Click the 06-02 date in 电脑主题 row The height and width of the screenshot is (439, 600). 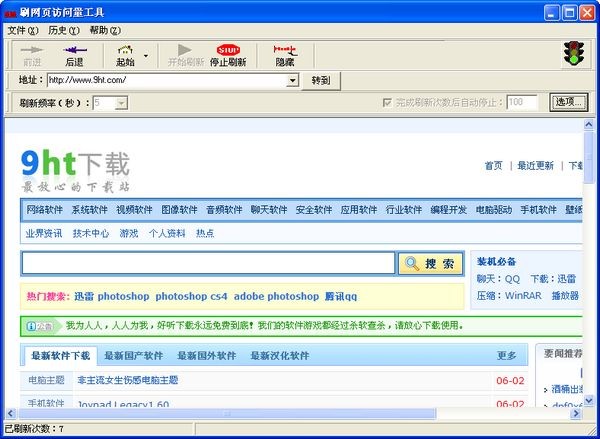510,381
